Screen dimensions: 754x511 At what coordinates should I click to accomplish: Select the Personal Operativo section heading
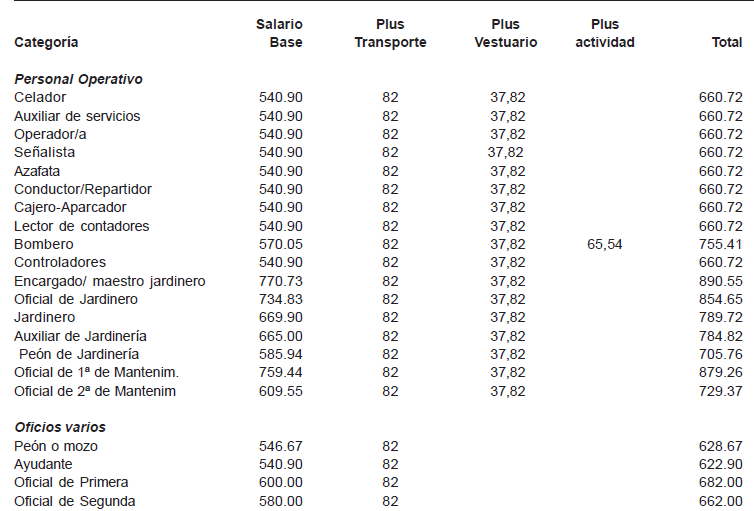pos(78,79)
